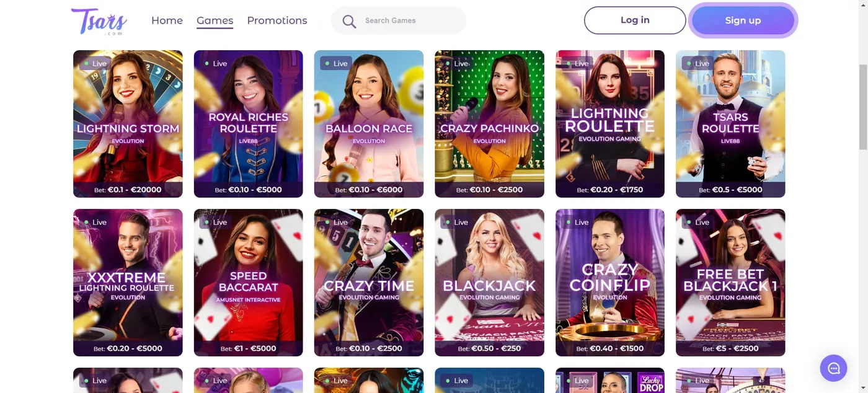Open the Promotions page
The width and height of the screenshot is (868, 393).
click(x=277, y=20)
